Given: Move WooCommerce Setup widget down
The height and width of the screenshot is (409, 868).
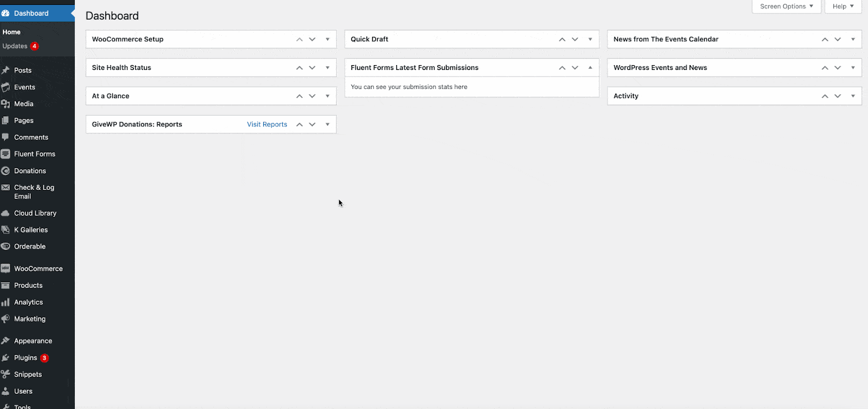Looking at the screenshot, I should point(312,39).
